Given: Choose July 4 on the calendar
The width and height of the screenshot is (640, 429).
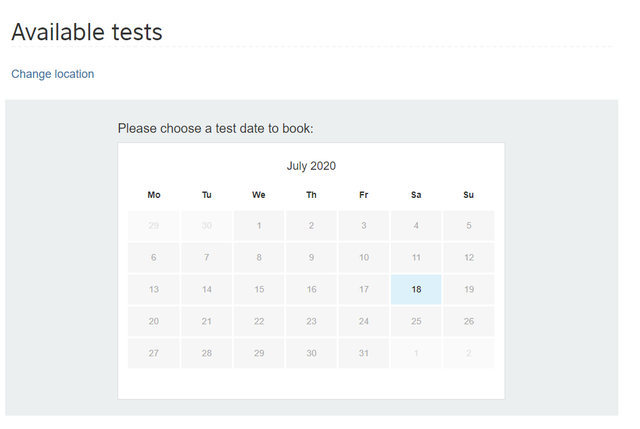Looking at the screenshot, I should 416,225.
